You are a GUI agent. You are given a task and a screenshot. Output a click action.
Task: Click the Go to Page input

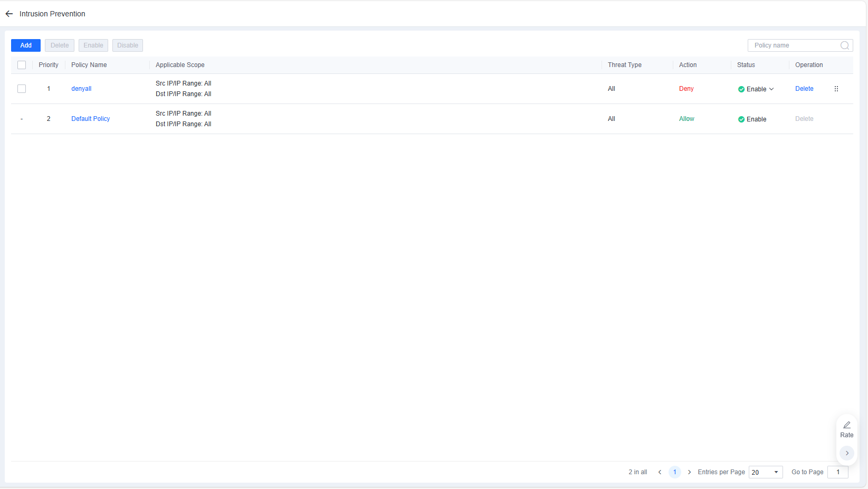838,472
